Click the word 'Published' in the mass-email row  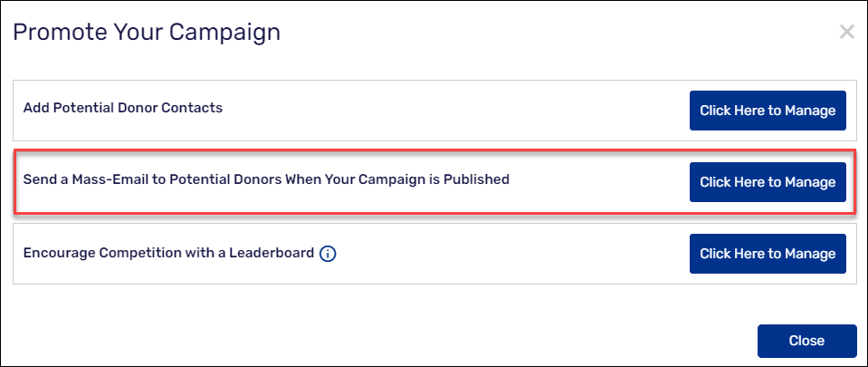tap(476, 179)
